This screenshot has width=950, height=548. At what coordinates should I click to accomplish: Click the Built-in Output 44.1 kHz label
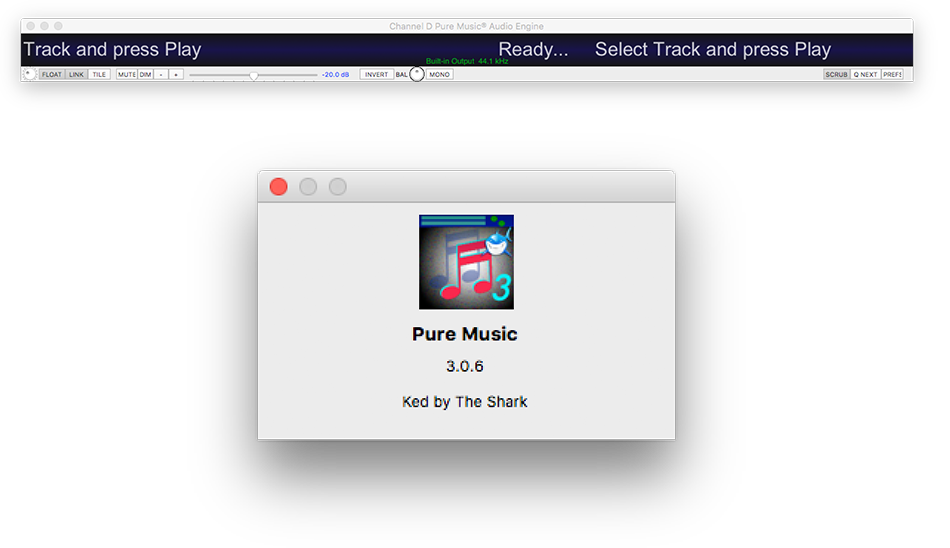[467, 61]
